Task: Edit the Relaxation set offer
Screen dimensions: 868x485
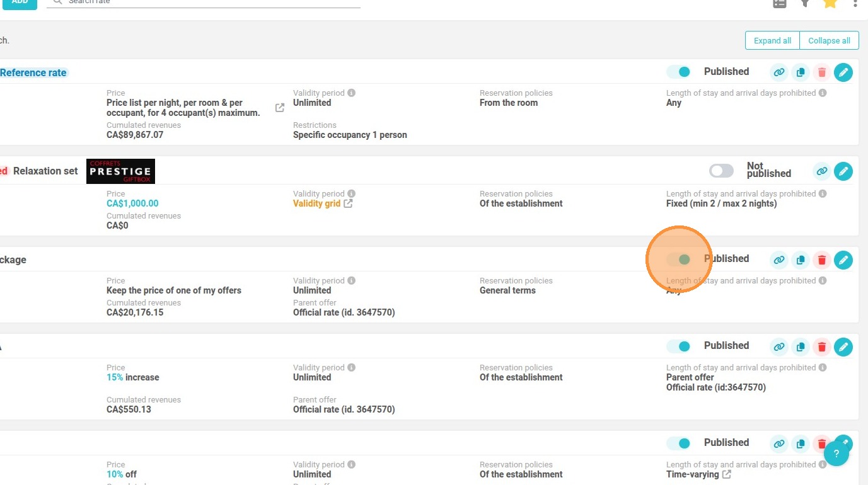Action: [843, 171]
